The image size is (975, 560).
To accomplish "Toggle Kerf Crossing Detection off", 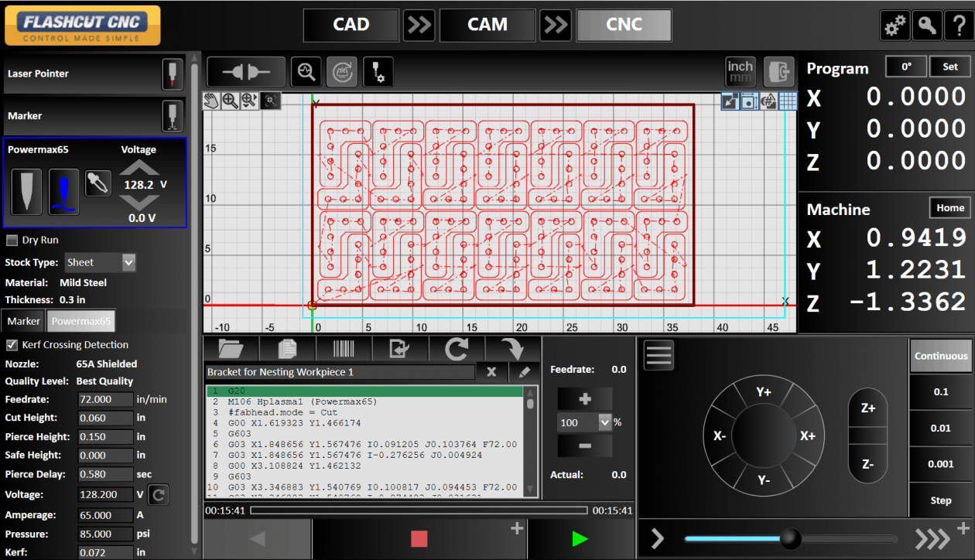I will [11, 344].
